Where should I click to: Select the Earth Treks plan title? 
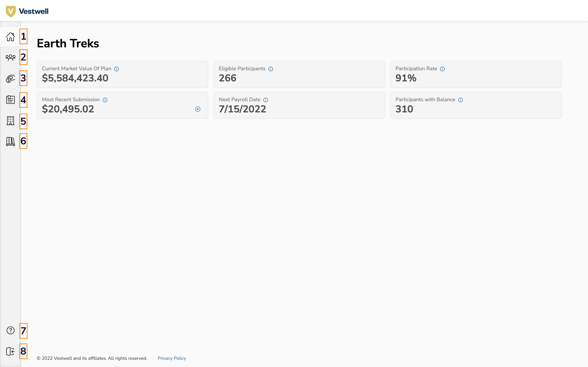[x=68, y=43]
